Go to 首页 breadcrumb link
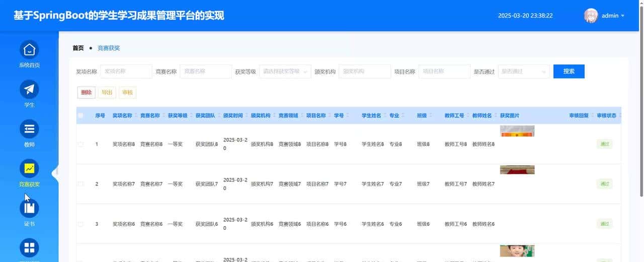Screen dimensions: 644x262 pyautogui.click(x=78, y=48)
